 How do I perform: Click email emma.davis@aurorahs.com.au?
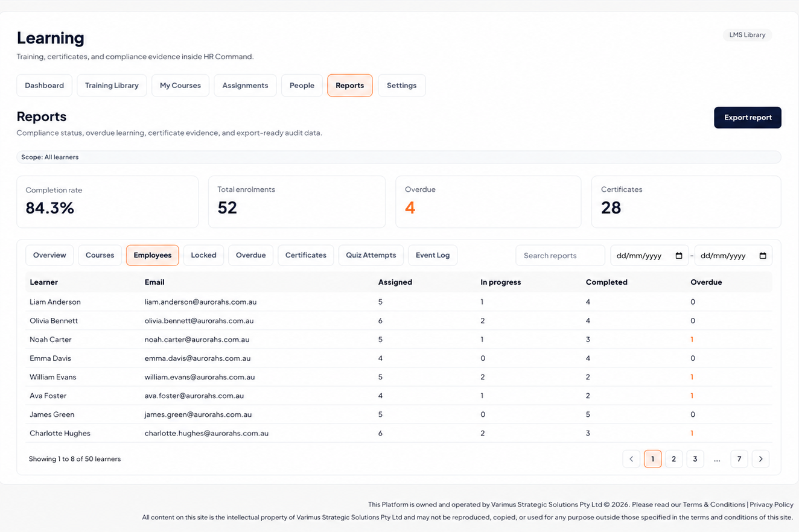197,358
